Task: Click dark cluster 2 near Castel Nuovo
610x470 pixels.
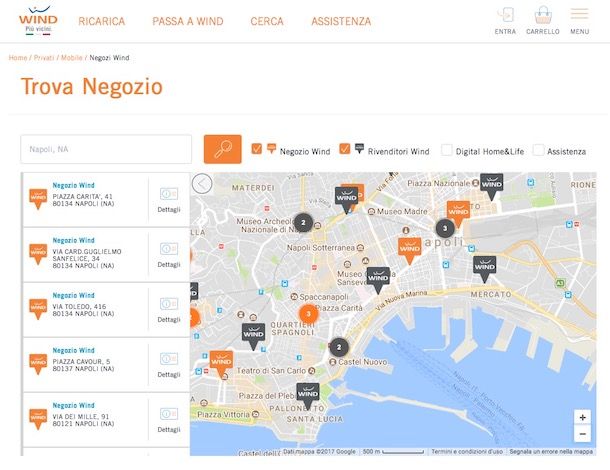Action: pos(339,347)
